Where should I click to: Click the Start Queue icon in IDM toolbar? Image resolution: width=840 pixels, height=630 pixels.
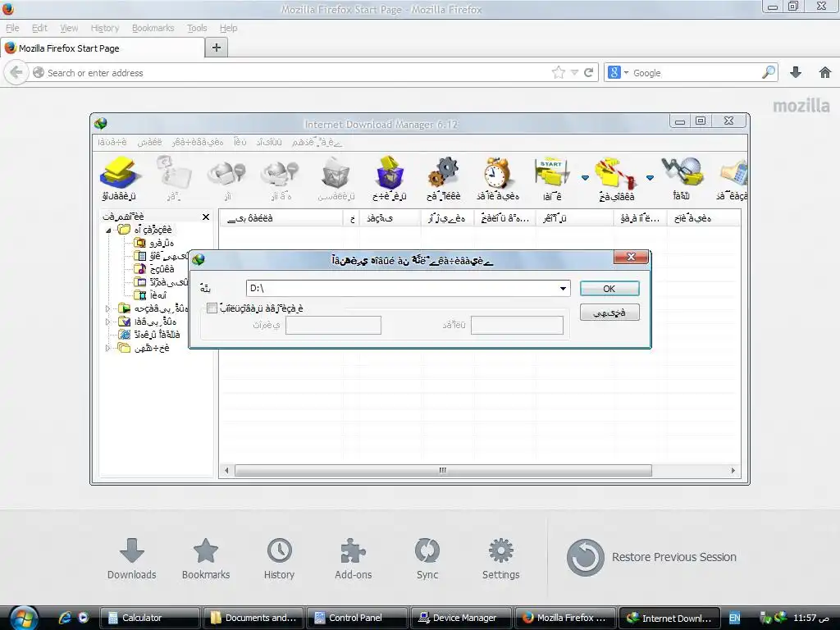552,178
